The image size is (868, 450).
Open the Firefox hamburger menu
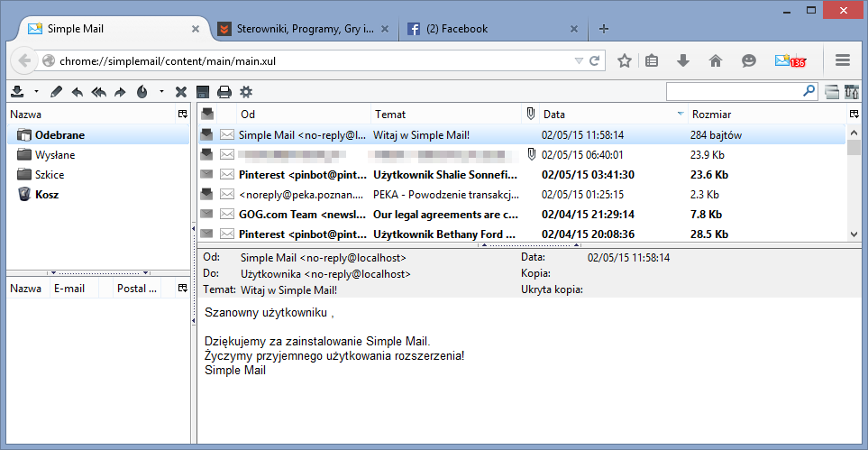pyautogui.click(x=843, y=60)
